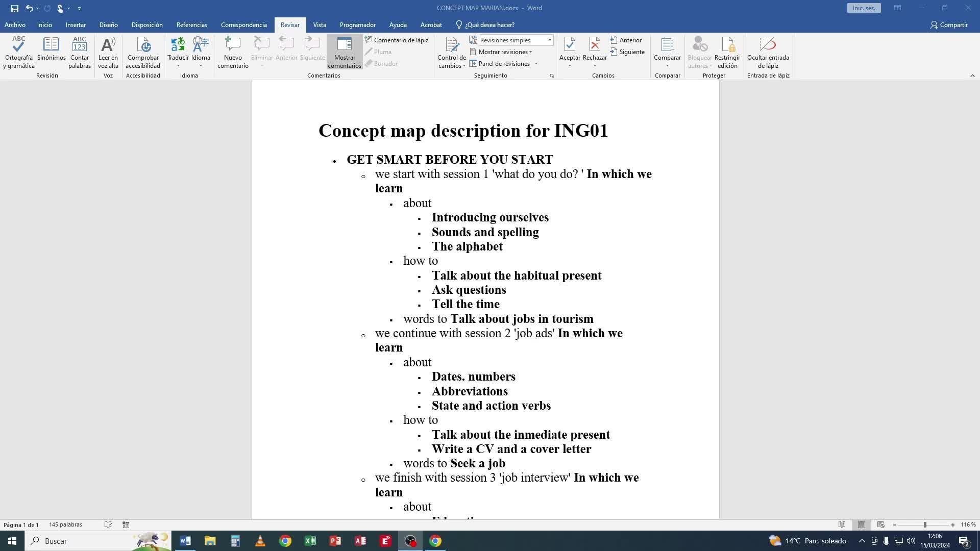Toggle Ocultar entrada de lápiz

click(768, 52)
